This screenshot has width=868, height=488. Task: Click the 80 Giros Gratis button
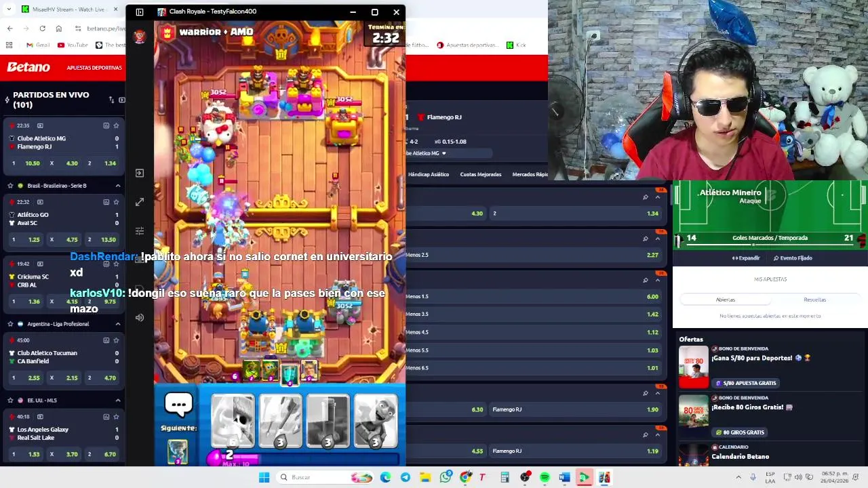[740, 432]
